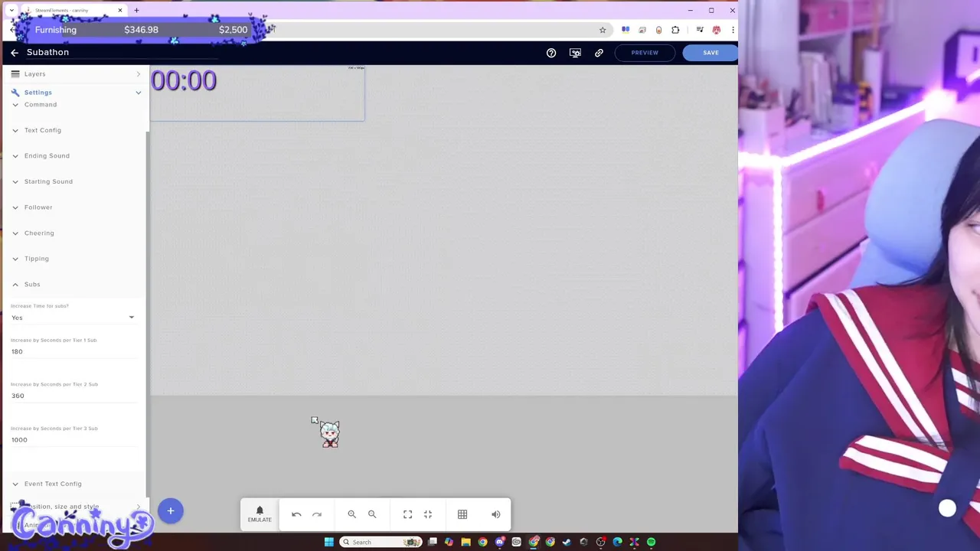Open the browser profile avatar
The width and height of the screenshot is (980, 551).
(717, 30)
